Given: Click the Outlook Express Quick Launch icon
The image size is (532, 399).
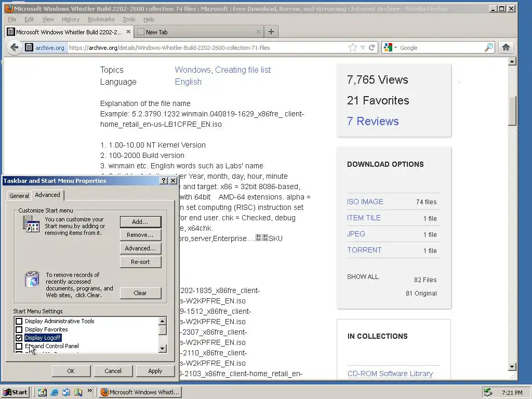Looking at the screenshot, I should click(66, 392).
